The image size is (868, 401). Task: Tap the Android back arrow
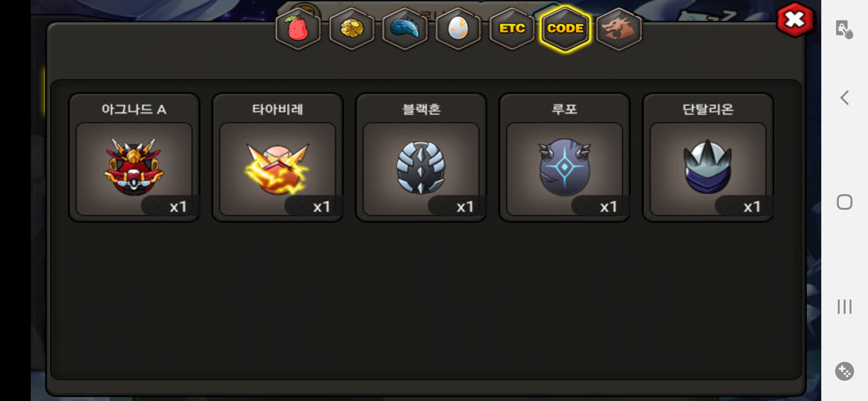coord(845,98)
